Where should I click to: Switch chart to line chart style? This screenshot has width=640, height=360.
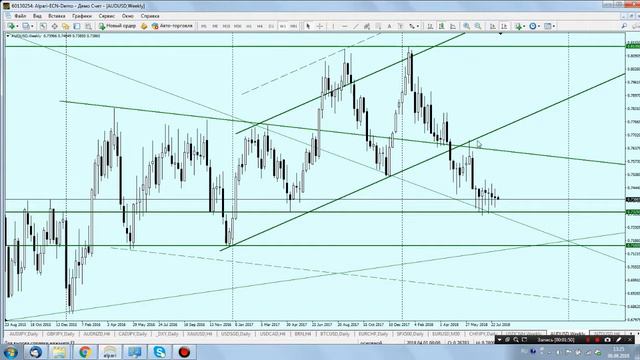[x=453, y=26]
